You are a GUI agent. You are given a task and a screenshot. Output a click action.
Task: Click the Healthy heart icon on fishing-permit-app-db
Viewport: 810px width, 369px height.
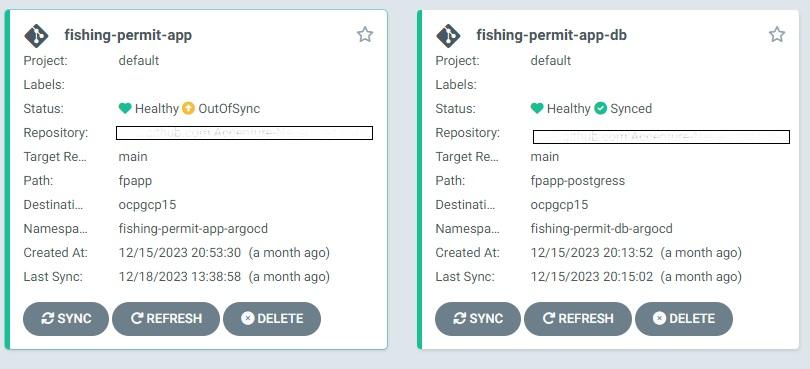537,109
